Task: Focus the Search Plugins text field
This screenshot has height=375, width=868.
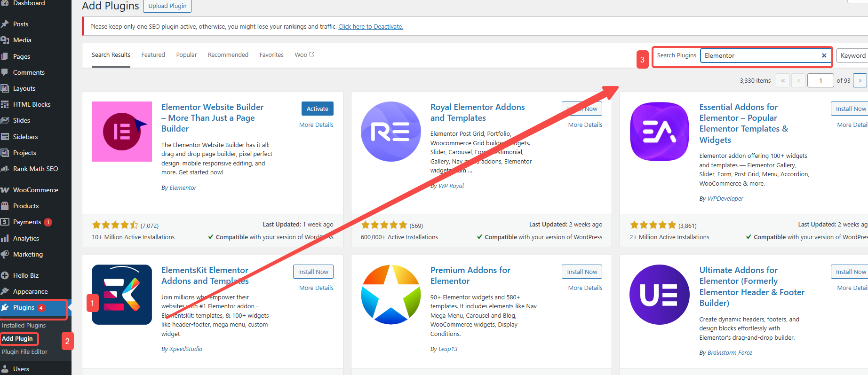Action: click(766, 55)
